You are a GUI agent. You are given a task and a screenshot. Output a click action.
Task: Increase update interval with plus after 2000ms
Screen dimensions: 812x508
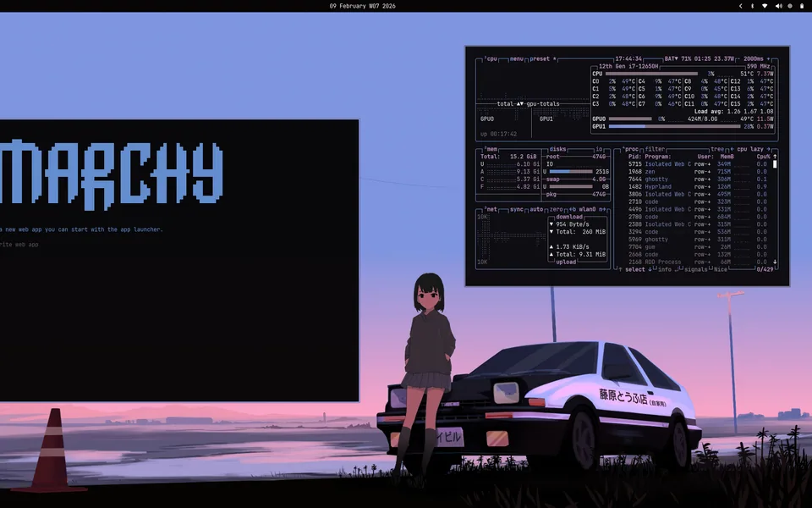pyautogui.click(x=769, y=59)
